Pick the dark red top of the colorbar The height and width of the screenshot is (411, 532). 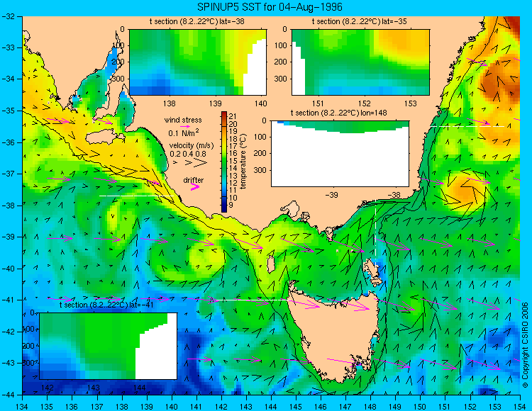pos(224,116)
